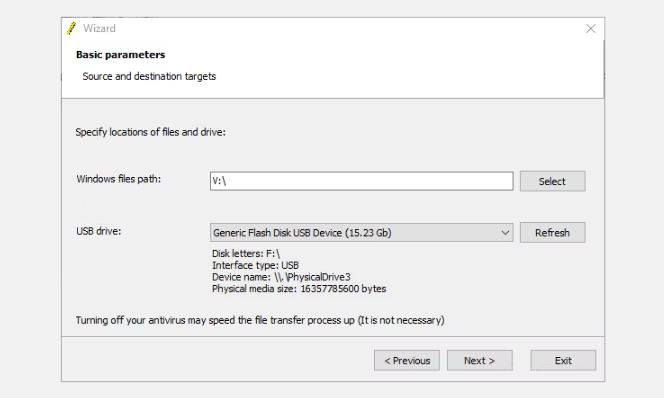Click the USB drive dropdown arrow chevron
The image size is (664, 398).
505,232
